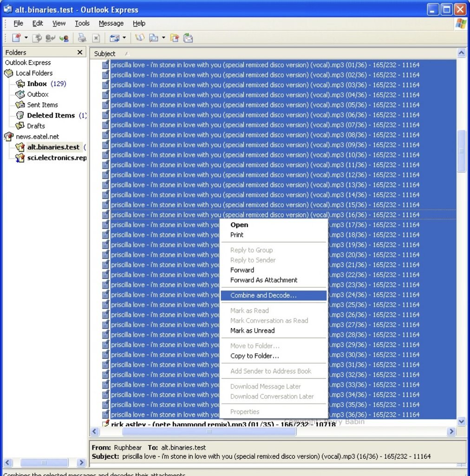Open the Help menu
The width and height of the screenshot is (470, 476).
pos(139,23)
